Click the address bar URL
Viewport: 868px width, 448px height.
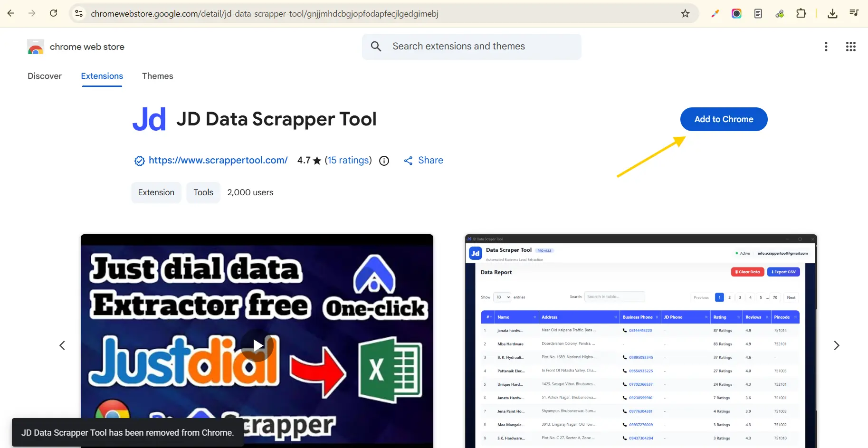(265, 14)
